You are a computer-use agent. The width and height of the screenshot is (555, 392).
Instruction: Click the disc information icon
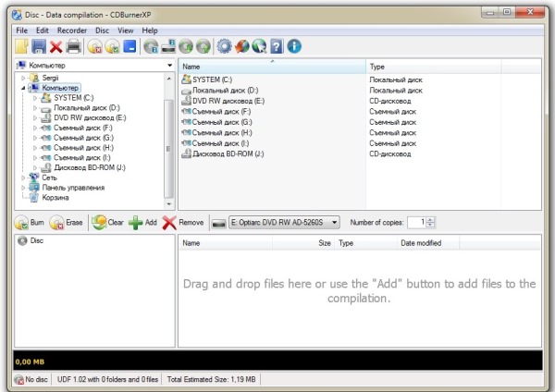151,46
